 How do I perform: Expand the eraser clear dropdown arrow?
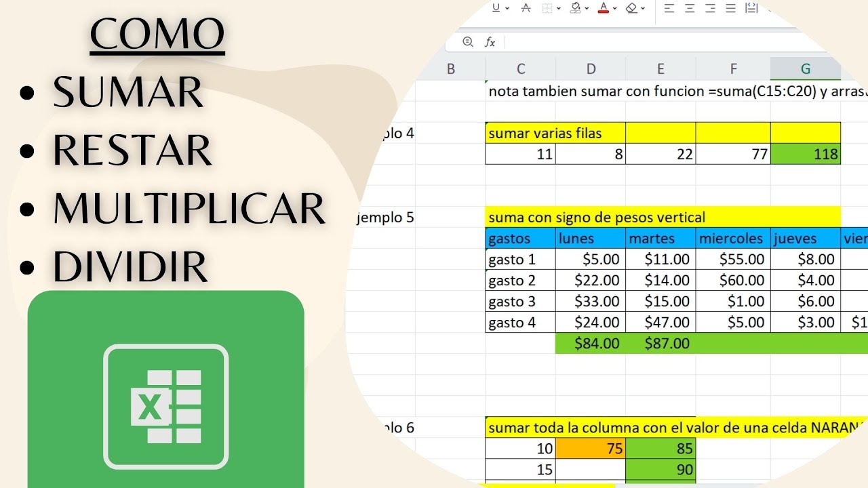click(x=643, y=8)
